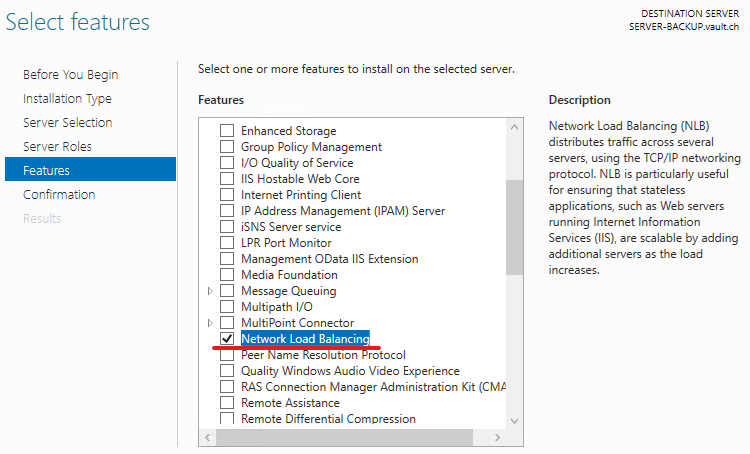Image resolution: width=750 pixels, height=454 pixels.
Task: Check the Group Policy Management box
Action: 227,147
